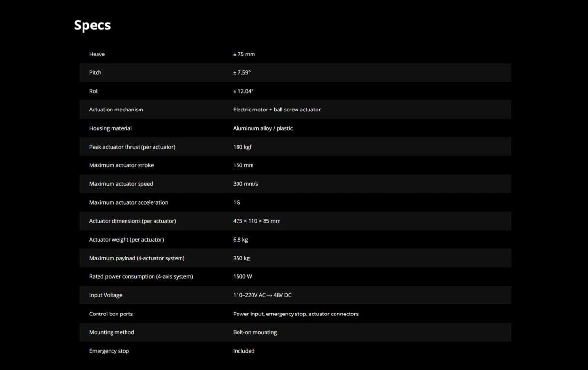Screen dimensions: 588x370
Task: Select the Pitch row label
Action: click(x=96, y=72)
